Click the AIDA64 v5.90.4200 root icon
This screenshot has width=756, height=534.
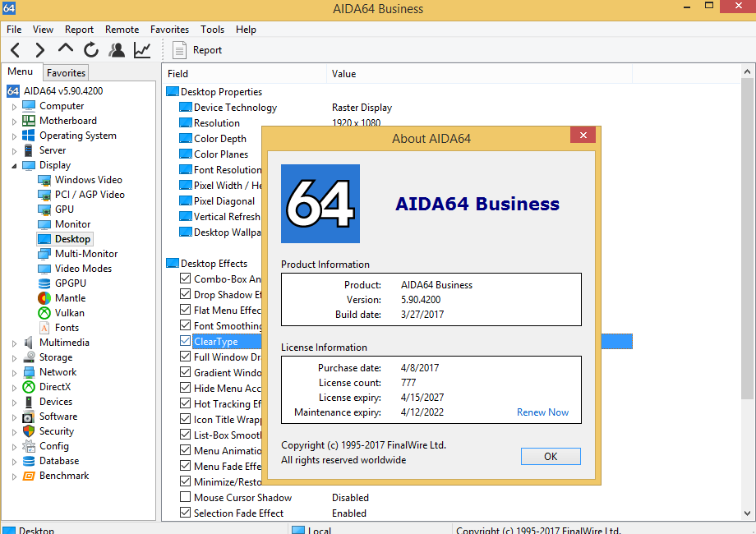pyautogui.click(x=13, y=91)
